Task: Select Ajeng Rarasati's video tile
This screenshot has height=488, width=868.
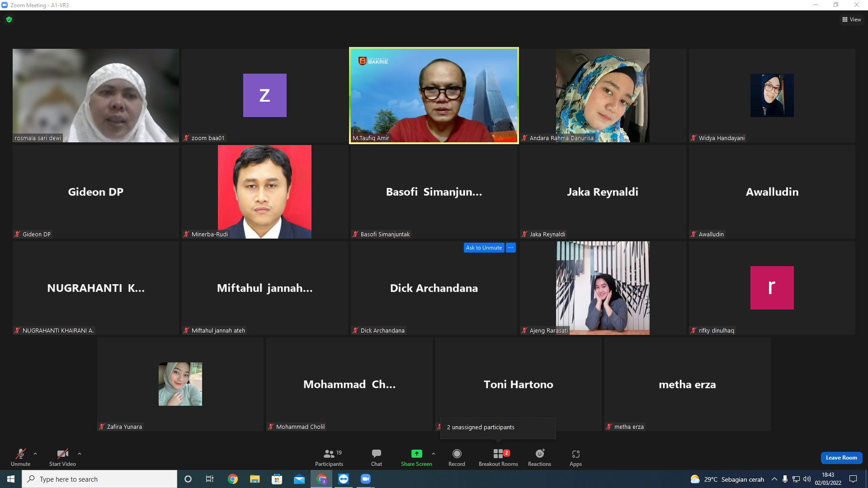Action: coord(603,288)
